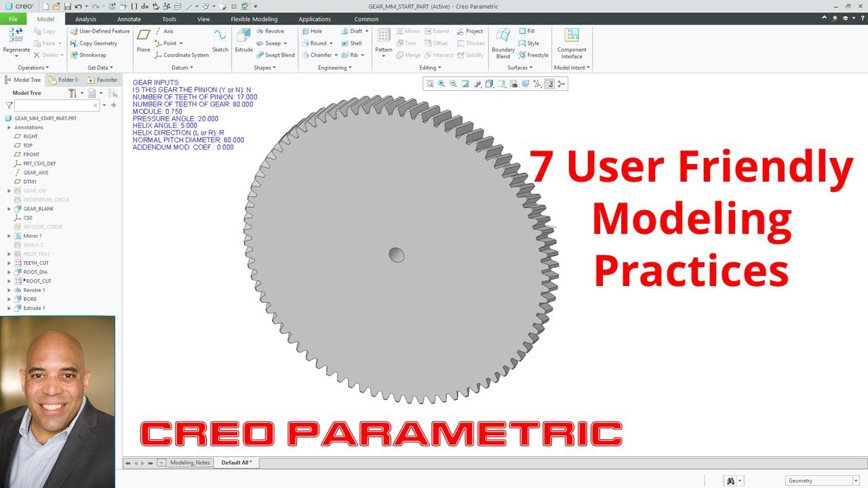Click the Rib tool button

[x=352, y=56]
